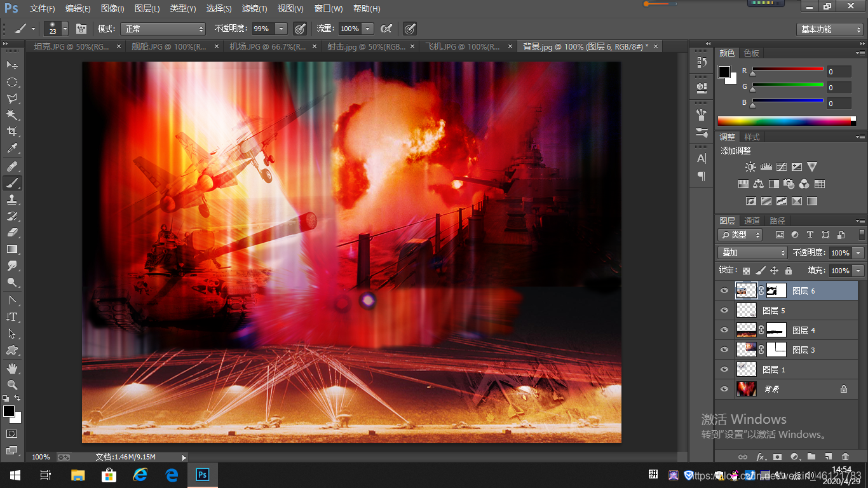Select the Crop tool
Screen dimensions: 868x488
(x=12, y=132)
